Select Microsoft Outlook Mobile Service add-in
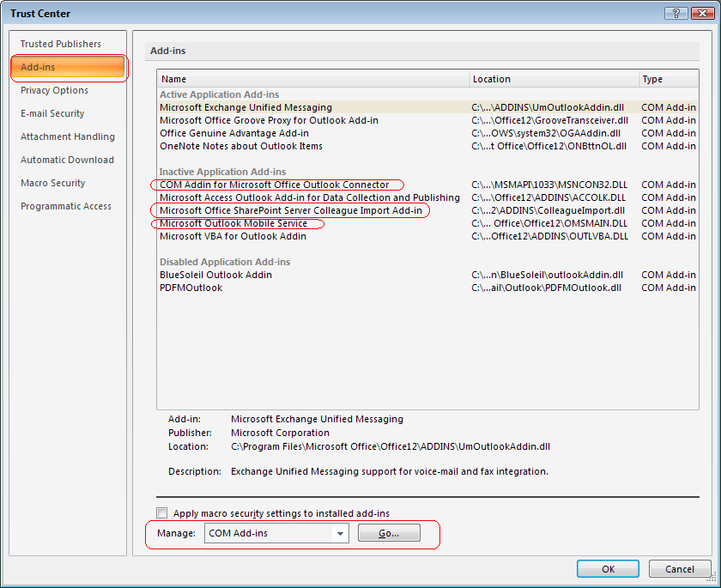This screenshot has width=721, height=588. [x=233, y=224]
